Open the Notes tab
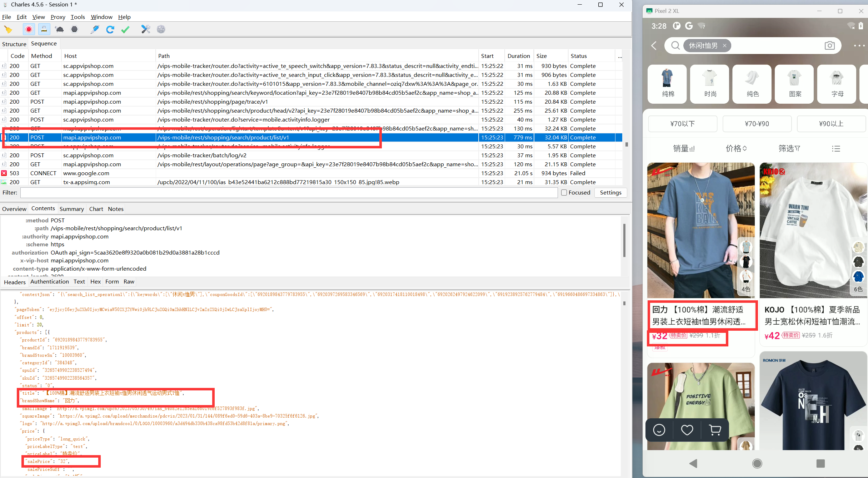868x478 pixels. point(116,209)
